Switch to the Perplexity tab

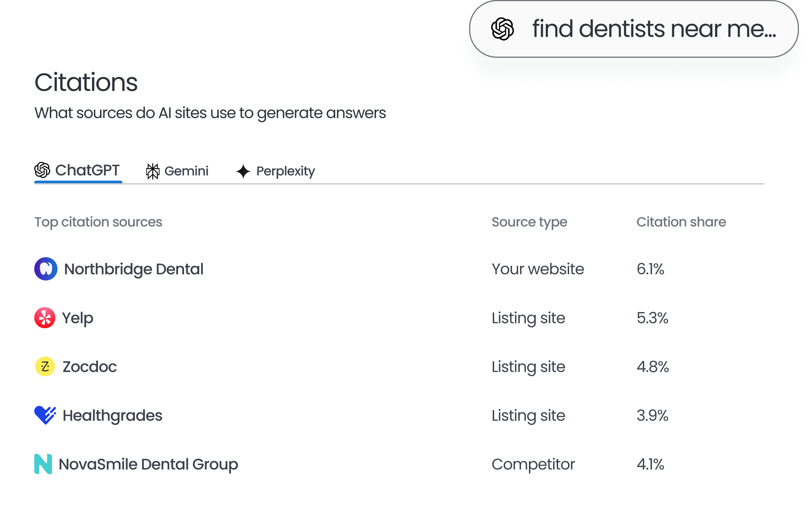tap(285, 170)
